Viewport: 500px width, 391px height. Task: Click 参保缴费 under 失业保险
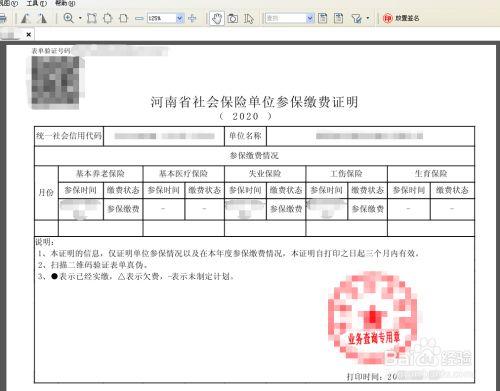click(x=286, y=209)
